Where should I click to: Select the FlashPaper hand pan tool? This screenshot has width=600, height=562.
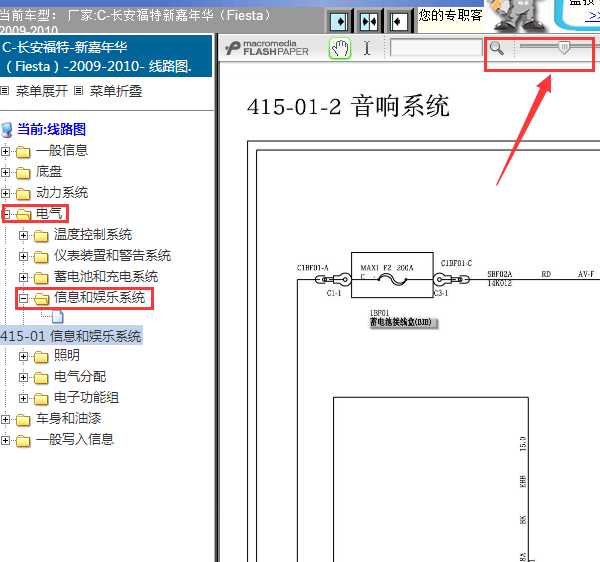click(x=340, y=49)
